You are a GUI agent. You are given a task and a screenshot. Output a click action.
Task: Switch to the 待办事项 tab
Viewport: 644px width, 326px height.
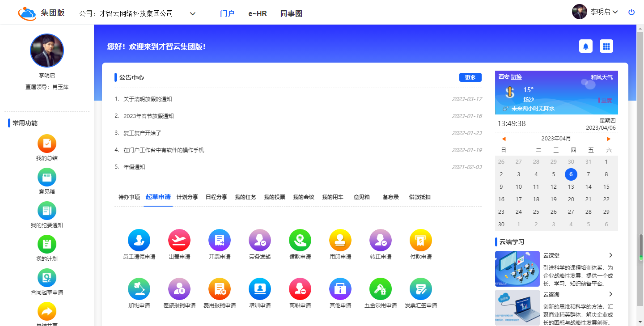[128, 197]
